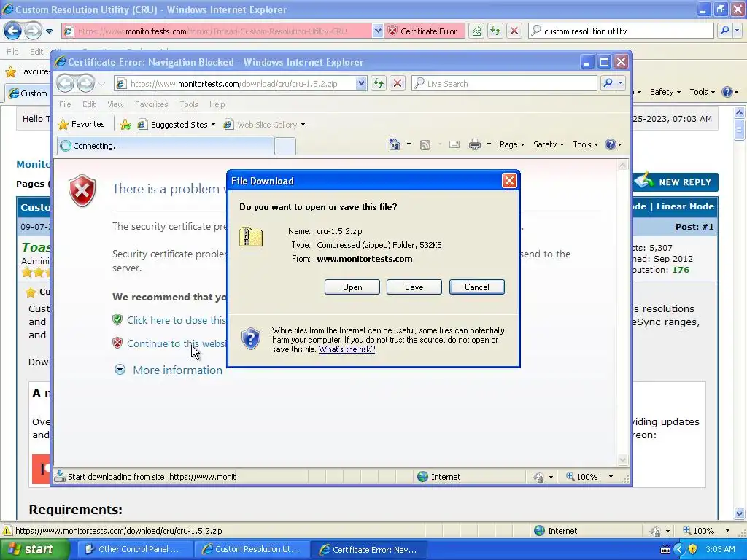The width and height of the screenshot is (747, 560).
Task: Click the "Continue to this website" link
Action: [177, 343]
